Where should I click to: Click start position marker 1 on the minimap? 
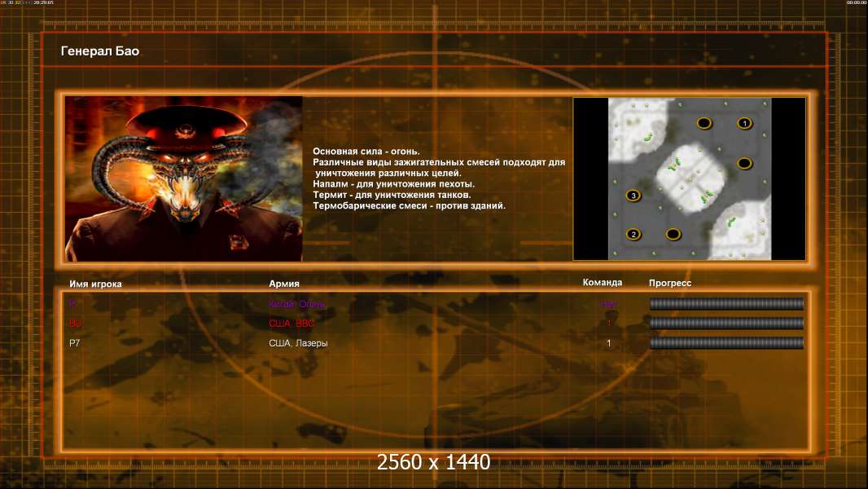pyautogui.click(x=744, y=123)
